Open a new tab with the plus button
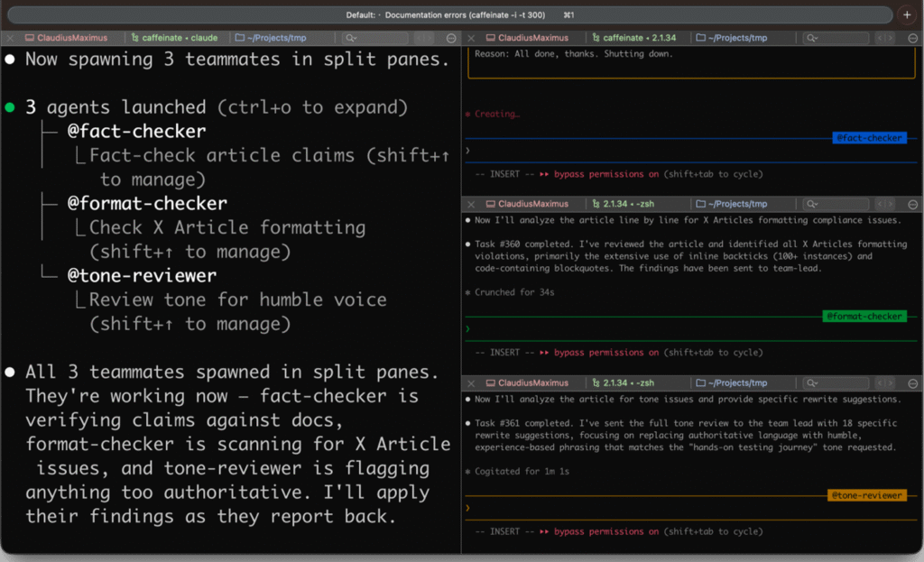This screenshot has height=562, width=924. (x=907, y=14)
